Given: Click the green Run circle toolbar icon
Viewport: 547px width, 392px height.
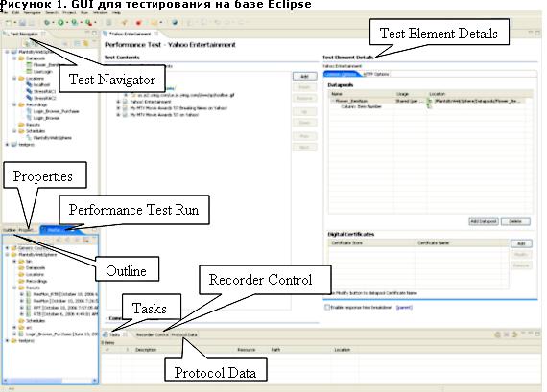Looking at the screenshot, I should click(x=60, y=23).
